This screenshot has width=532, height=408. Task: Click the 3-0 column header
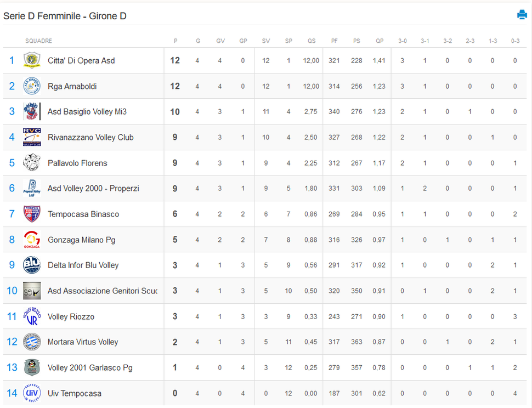(x=403, y=41)
